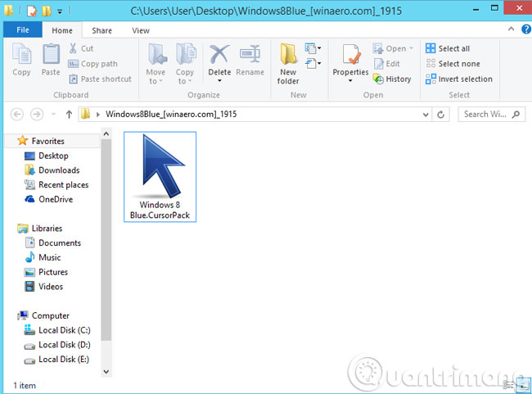
Task: Open Local Disk (C:)
Action: (57, 330)
